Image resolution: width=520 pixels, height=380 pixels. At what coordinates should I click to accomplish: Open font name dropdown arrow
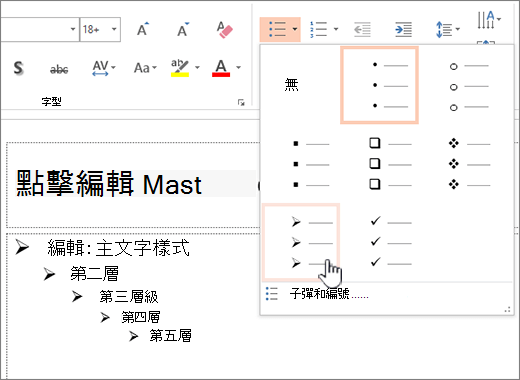[x=73, y=29]
